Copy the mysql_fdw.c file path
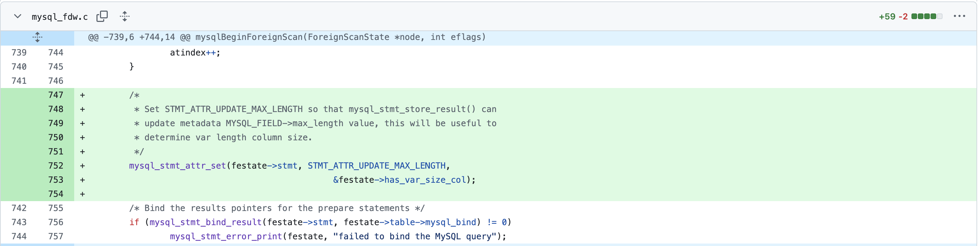Image resolution: width=980 pixels, height=246 pixels. click(102, 16)
